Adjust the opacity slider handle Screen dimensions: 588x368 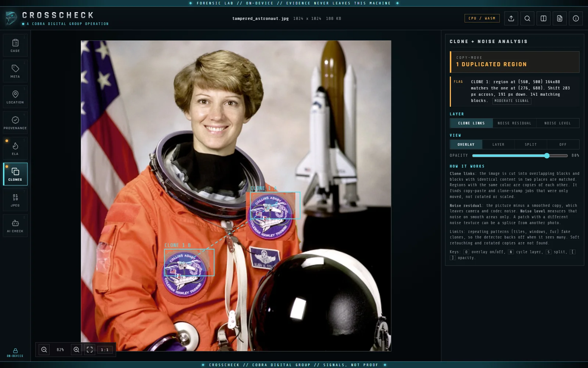(x=547, y=156)
